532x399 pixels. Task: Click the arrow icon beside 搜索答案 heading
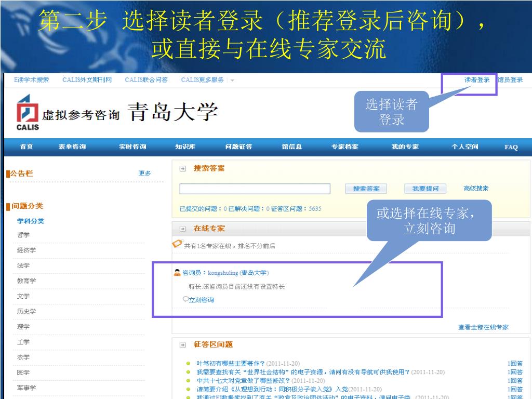tap(183, 169)
